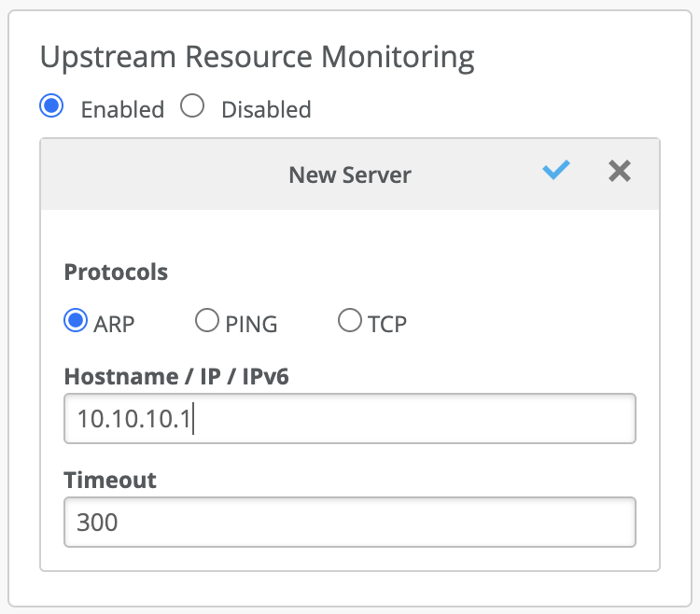
Task: Click the "ARP" text label
Action: click(x=114, y=324)
